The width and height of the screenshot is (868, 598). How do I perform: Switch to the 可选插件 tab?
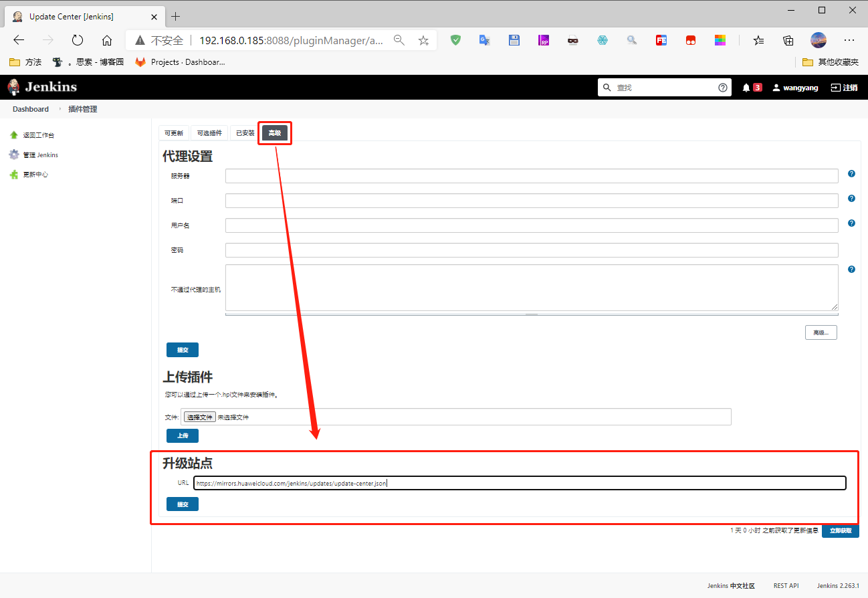209,133
